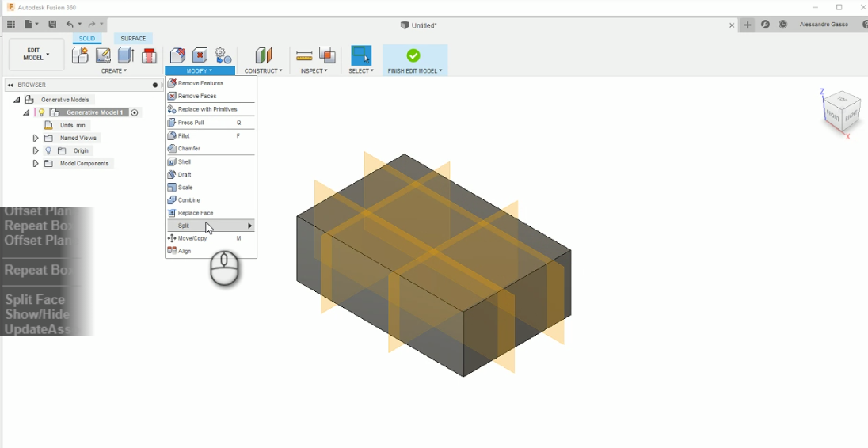The height and width of the screenshot is (448, 868).
Task: Collapse the MODIFY dropdown menu
Action: (200, 70)
